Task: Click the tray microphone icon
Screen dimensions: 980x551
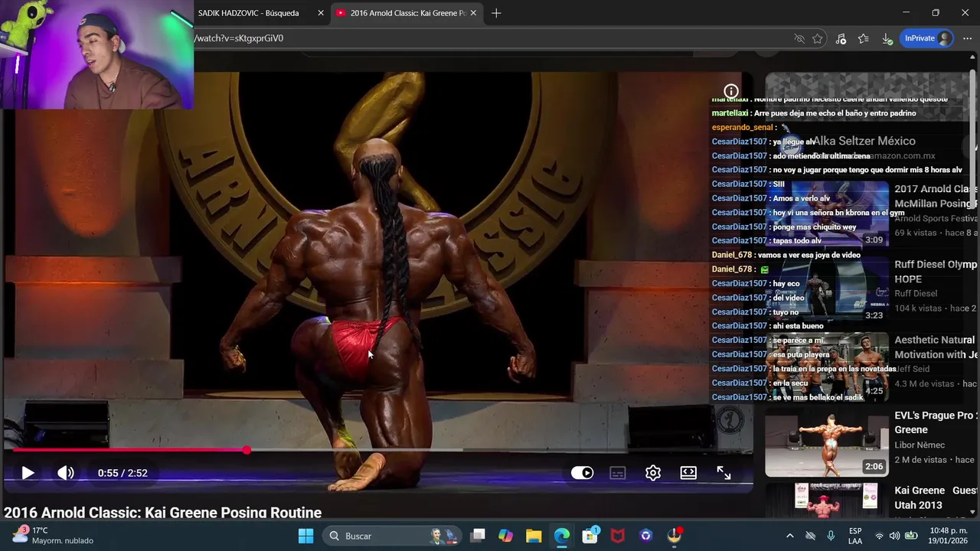Action: click(x=831, y=536)
